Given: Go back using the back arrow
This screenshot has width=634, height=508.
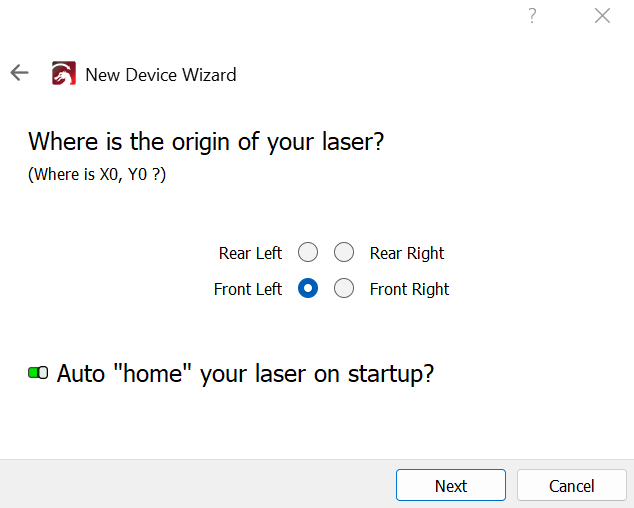Looking at the screenshot, I should pyautogui.click(x=19, y=73).
